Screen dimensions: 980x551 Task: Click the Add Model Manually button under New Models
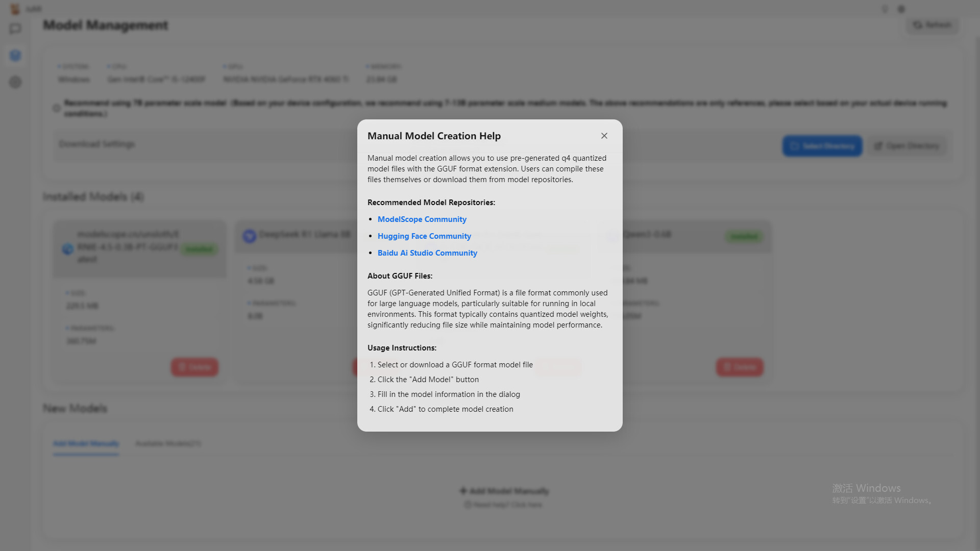tap(503, 491)
